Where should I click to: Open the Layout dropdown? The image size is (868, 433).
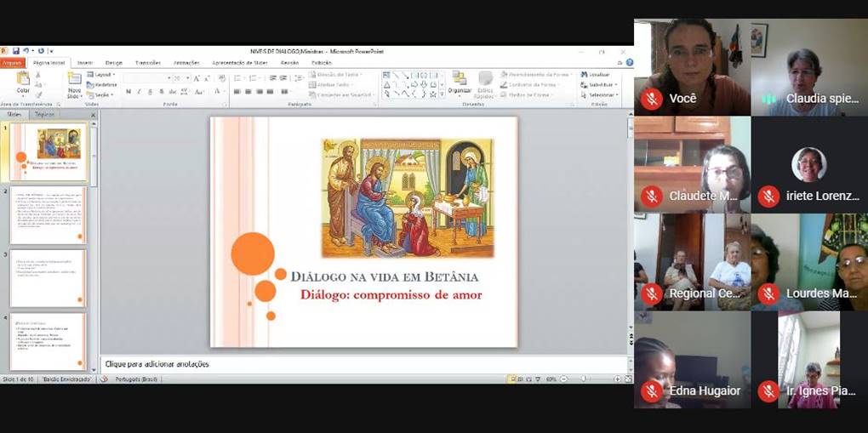pos(101,75)
